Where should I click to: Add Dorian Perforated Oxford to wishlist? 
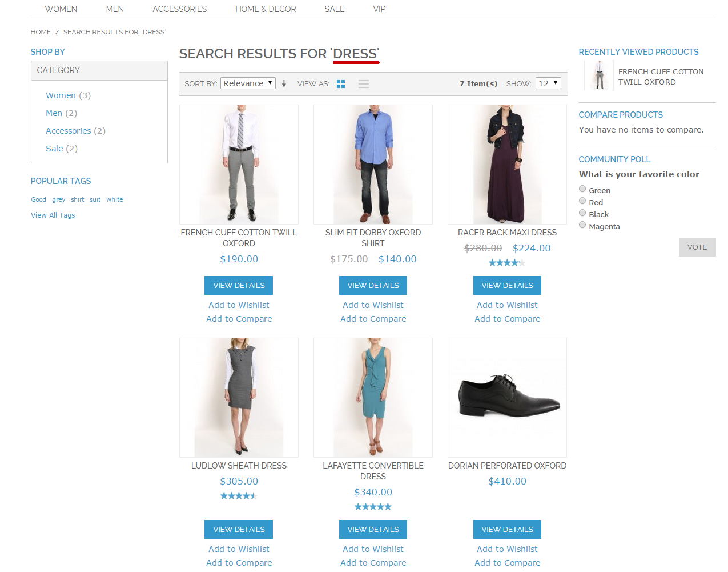coord(507,549)
